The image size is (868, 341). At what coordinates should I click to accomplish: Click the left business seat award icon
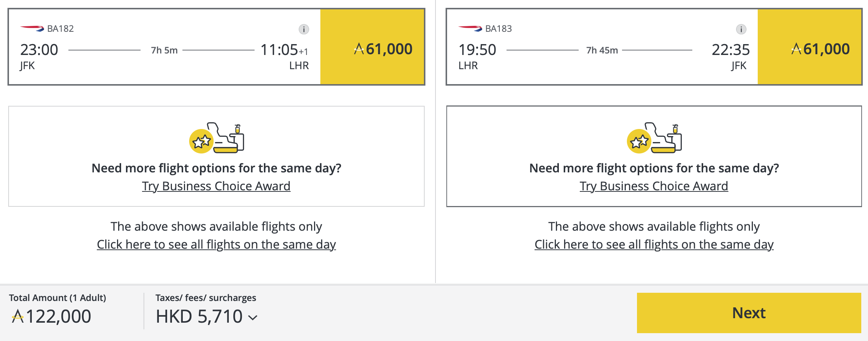(216, 138)
